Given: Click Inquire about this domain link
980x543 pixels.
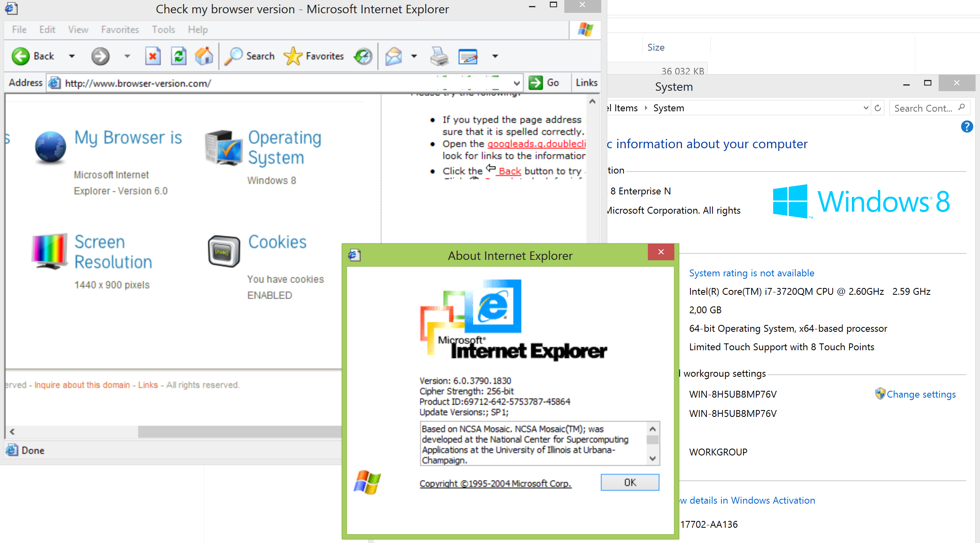Looking at the screenshot, I should pyautogui.click(x=82, y=385).
